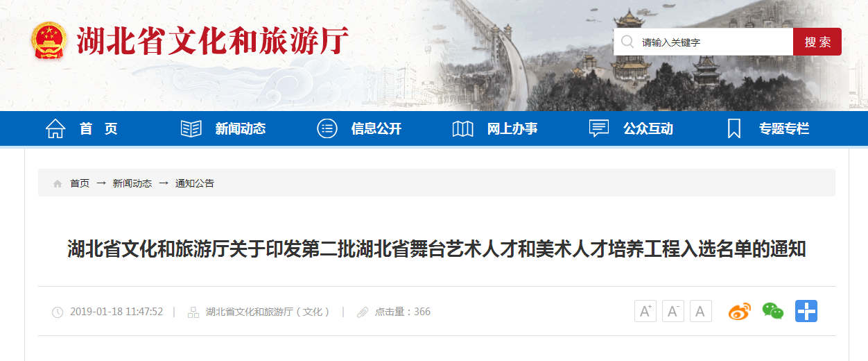Click the list icon for 信息公开
Screen dimensions: 868x361
[327, 128]
